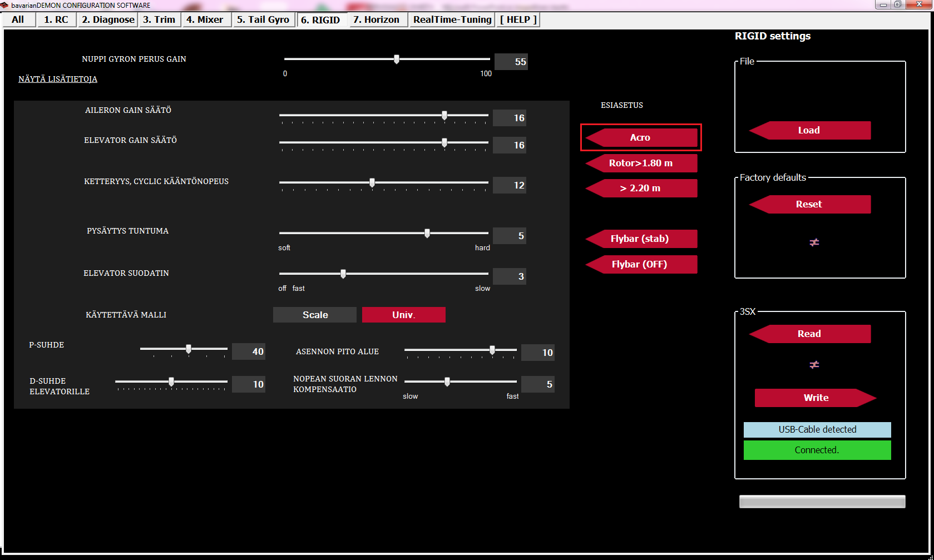Image resolution: width=934 pixels, height=560 pixels.
Task: Click the AILERON GAIN value field 16
Action: click(510, 118)
